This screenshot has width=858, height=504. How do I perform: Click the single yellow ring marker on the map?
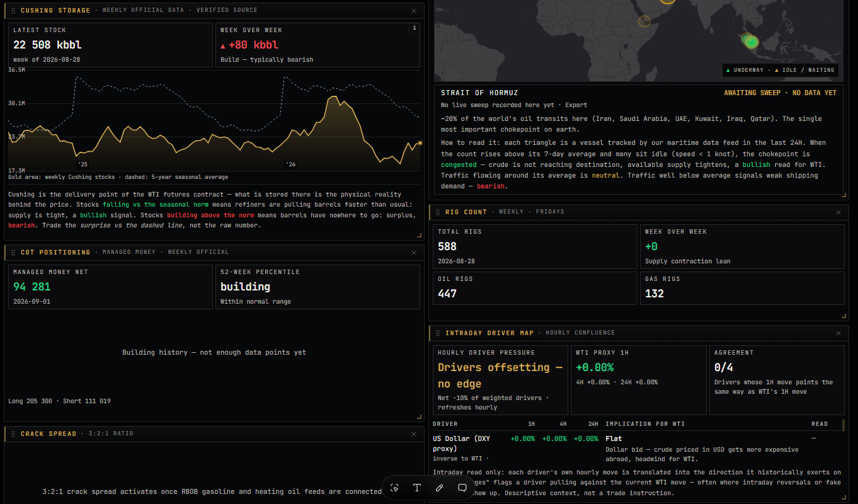[644, 21]
